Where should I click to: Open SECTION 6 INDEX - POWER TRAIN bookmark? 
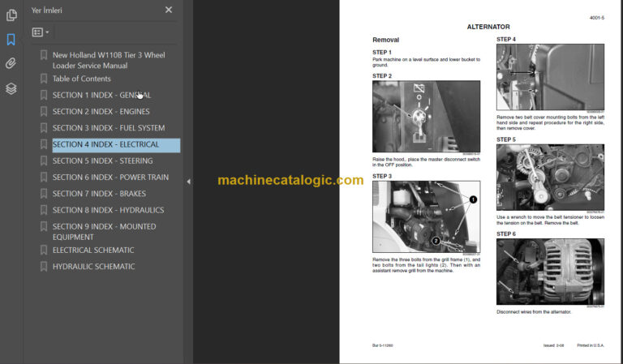click(x=110, y=177)
